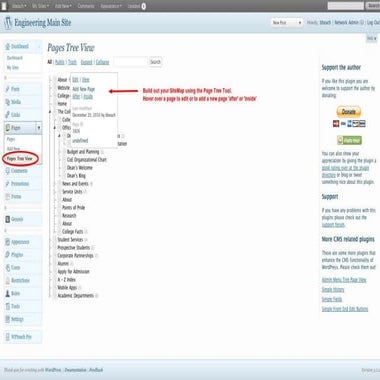
Task: Click the Pages icon in the sidebar
Action: click(x=8, y=128)
